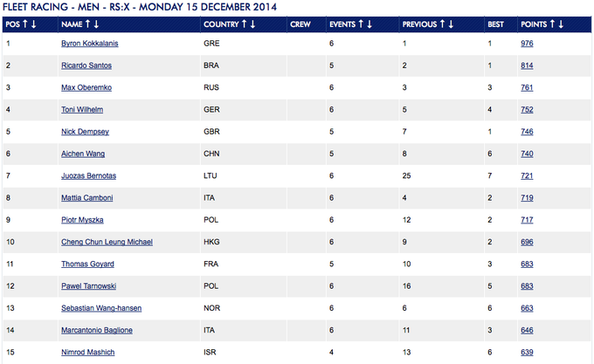Sort POS column descending with down arrow

pyautogui.click(x=33, y=24)
